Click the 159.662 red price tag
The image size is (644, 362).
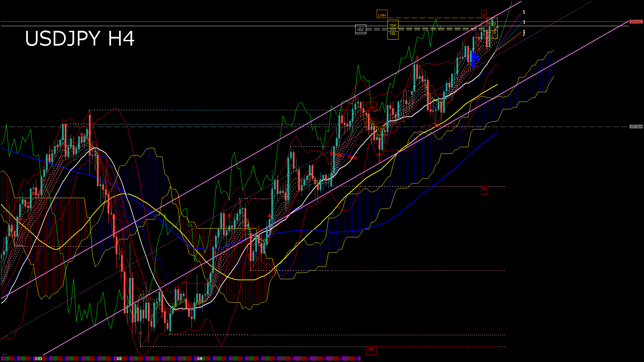pos(635,22)
